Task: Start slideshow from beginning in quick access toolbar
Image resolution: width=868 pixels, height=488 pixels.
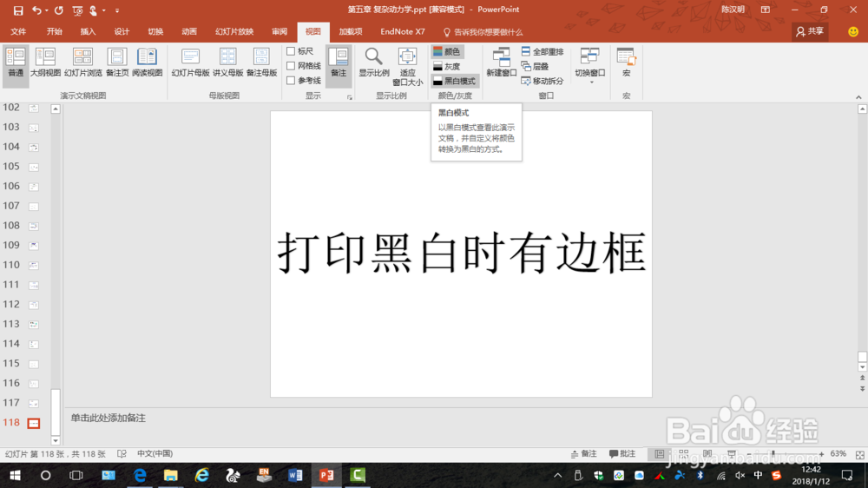Action: 77,10
